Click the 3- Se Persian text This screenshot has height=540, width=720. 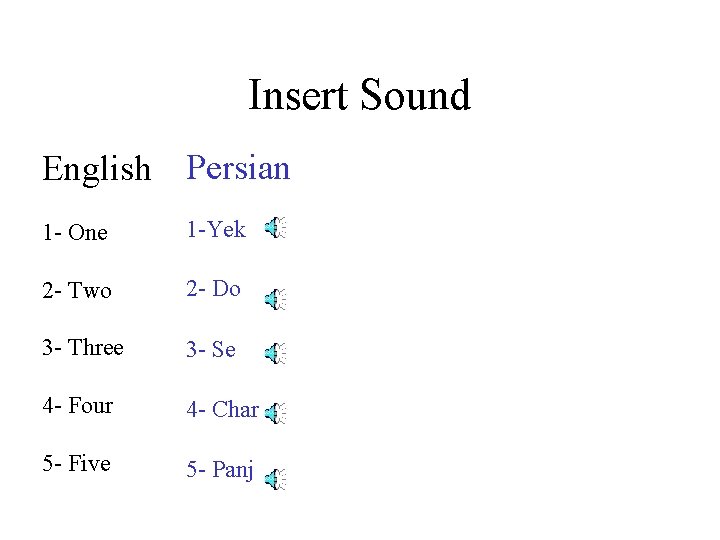[x=211, y=350]
